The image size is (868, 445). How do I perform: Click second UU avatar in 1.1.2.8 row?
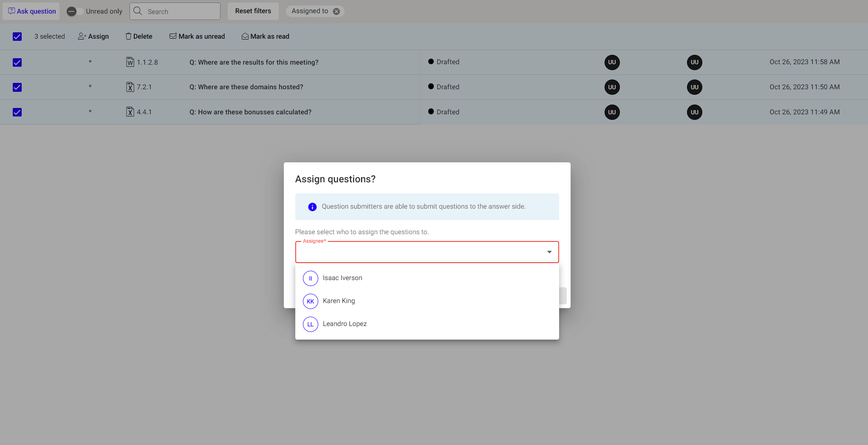(x=695, y=62)
